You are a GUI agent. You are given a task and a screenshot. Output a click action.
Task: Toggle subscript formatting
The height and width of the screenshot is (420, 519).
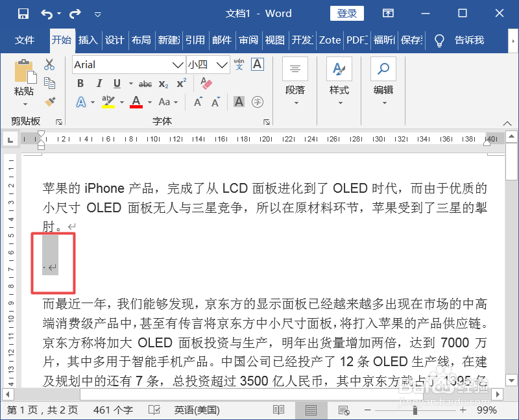163,84
